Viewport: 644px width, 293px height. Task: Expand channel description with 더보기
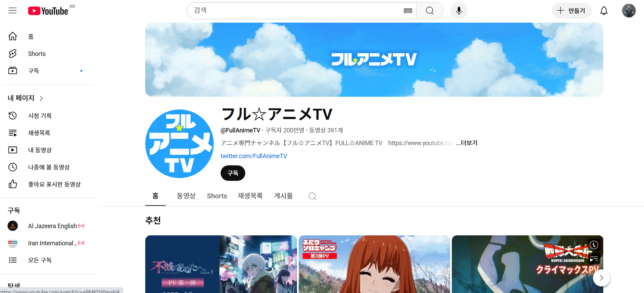[467, 143]
